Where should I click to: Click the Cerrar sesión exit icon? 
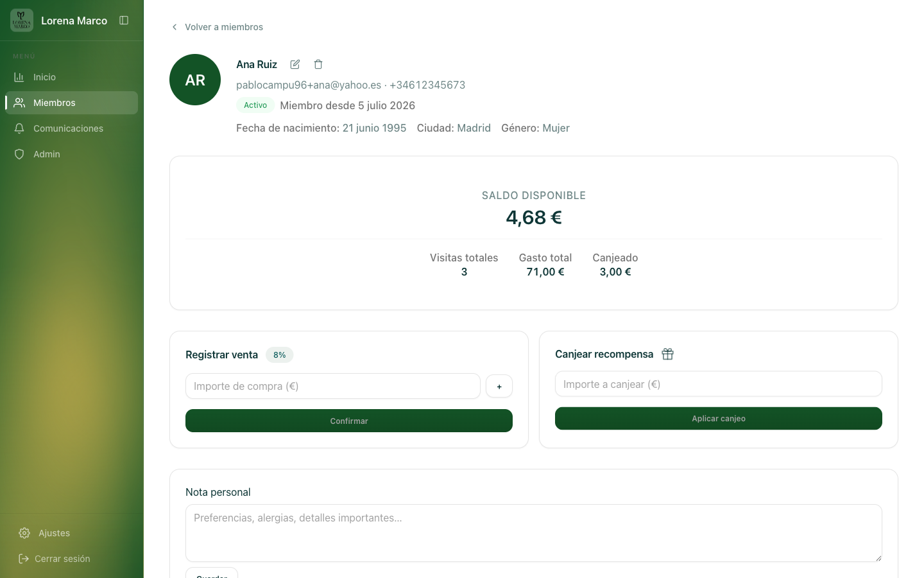(x=24, y=559)
